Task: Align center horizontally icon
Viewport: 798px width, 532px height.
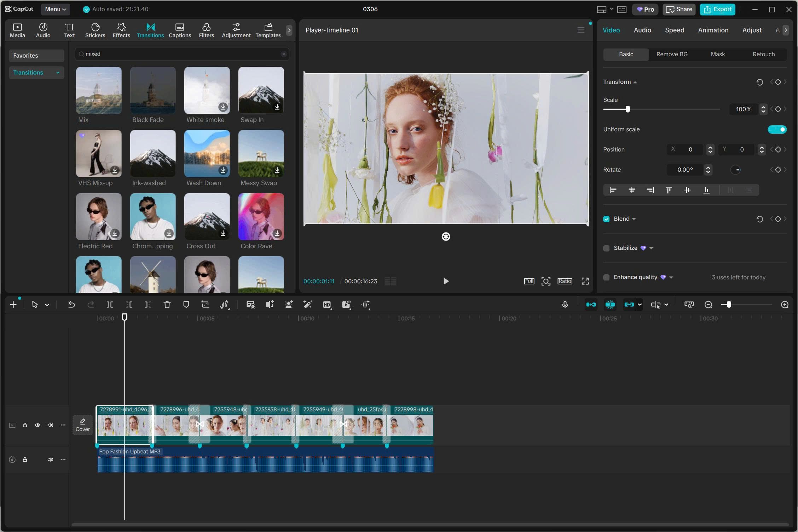Action: [631, 190]
